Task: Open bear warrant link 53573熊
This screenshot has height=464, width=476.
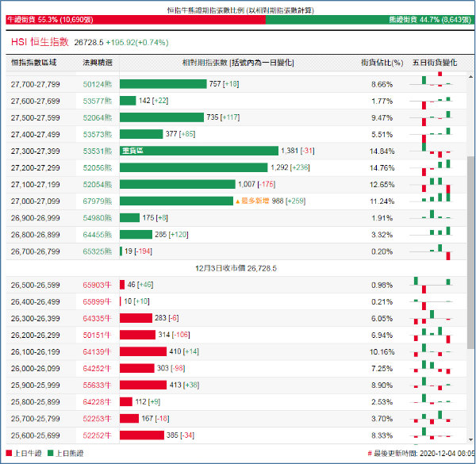Action: pos(98,134)
